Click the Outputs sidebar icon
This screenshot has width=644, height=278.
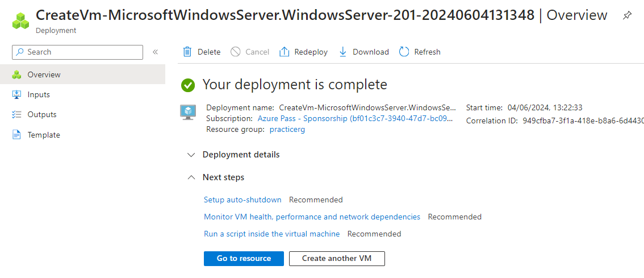pos(16,114)
